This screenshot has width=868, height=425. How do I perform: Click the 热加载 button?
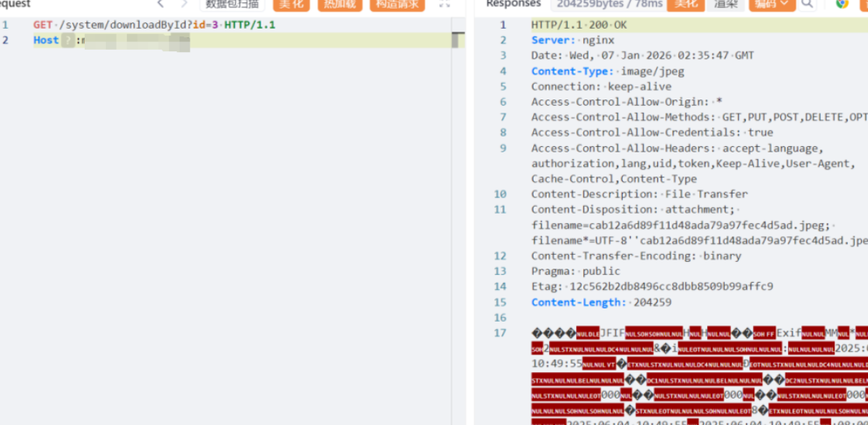pos(339,4)
